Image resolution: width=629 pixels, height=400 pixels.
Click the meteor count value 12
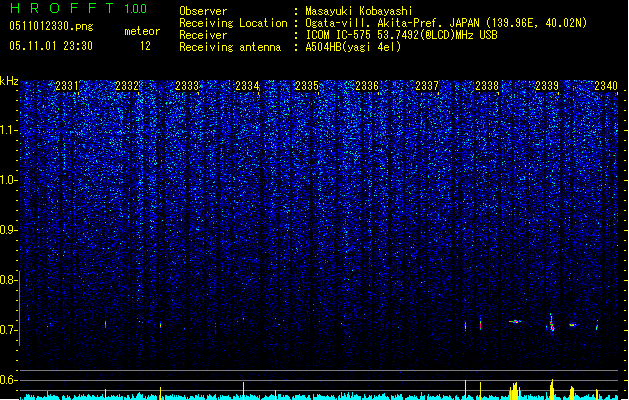pos(145,46)
